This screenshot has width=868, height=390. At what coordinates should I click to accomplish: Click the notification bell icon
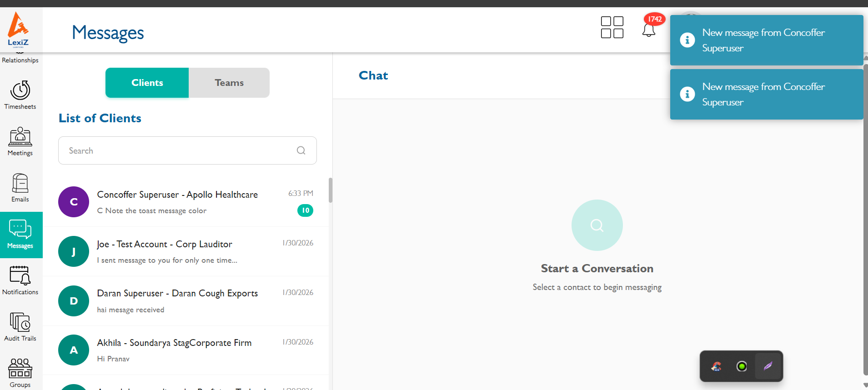point(648,30)
